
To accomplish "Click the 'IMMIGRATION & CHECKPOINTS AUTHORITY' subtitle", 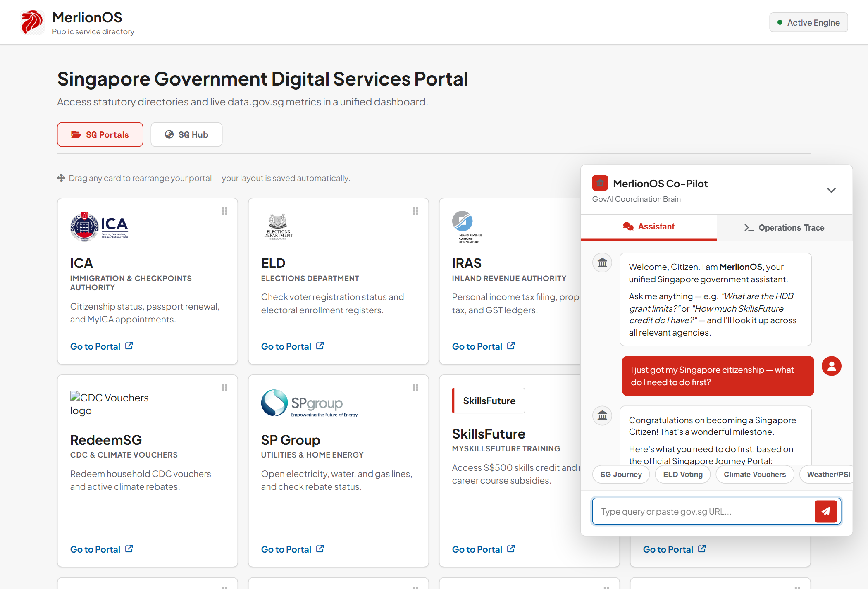I will (131, 283).
